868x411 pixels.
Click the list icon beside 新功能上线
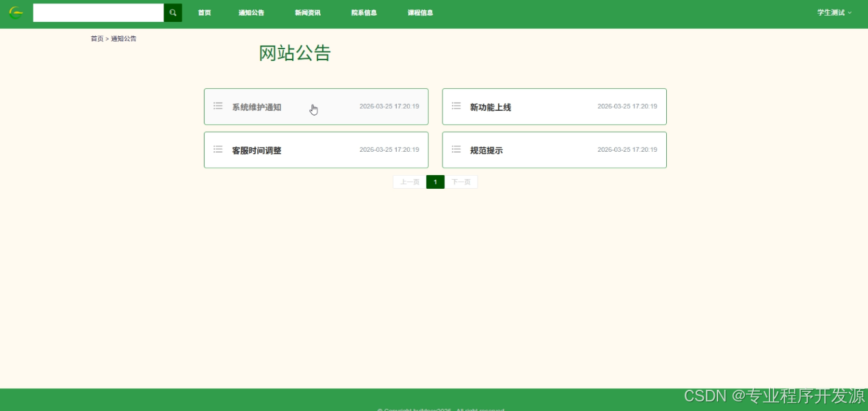click(456, 106)
